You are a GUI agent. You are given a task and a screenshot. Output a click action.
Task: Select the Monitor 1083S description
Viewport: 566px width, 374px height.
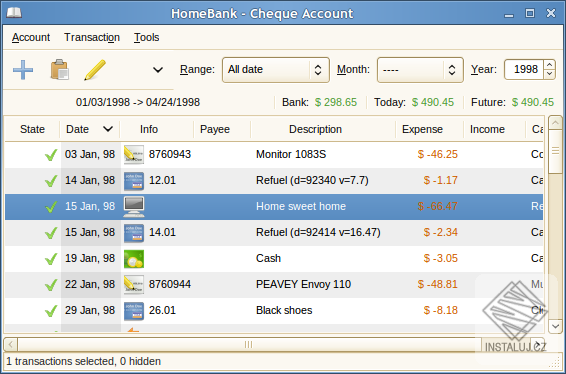[x=291, y=155]
